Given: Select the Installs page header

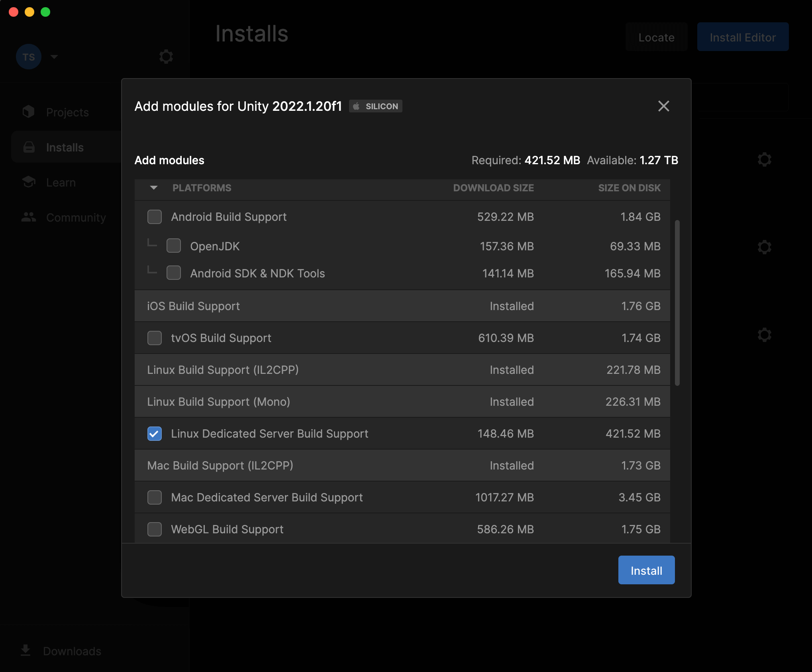Looking at the screenshot, I should point(252,34).
